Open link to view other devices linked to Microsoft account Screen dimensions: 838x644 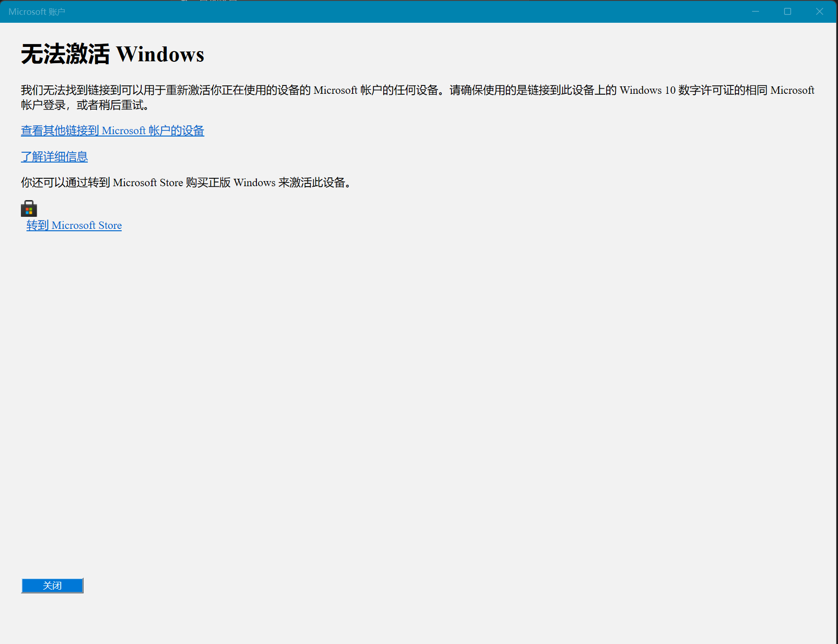click(112, 130)
